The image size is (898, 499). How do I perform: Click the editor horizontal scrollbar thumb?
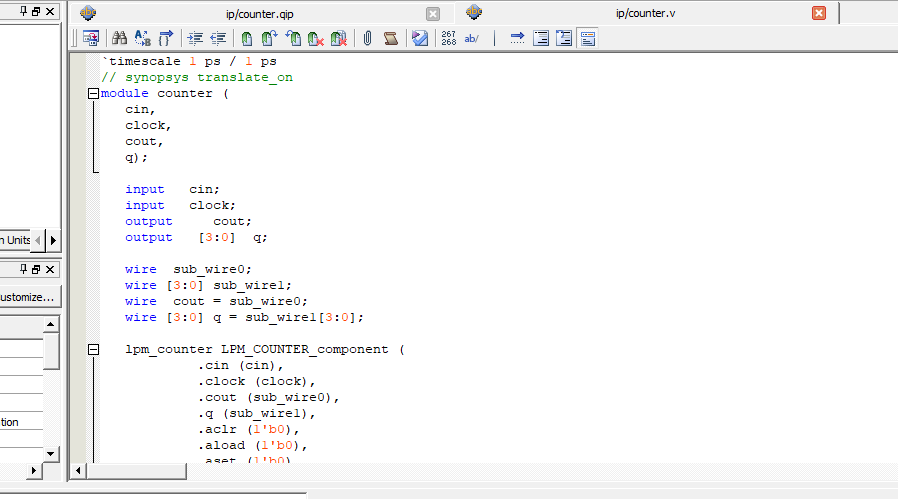coord(136,471)
